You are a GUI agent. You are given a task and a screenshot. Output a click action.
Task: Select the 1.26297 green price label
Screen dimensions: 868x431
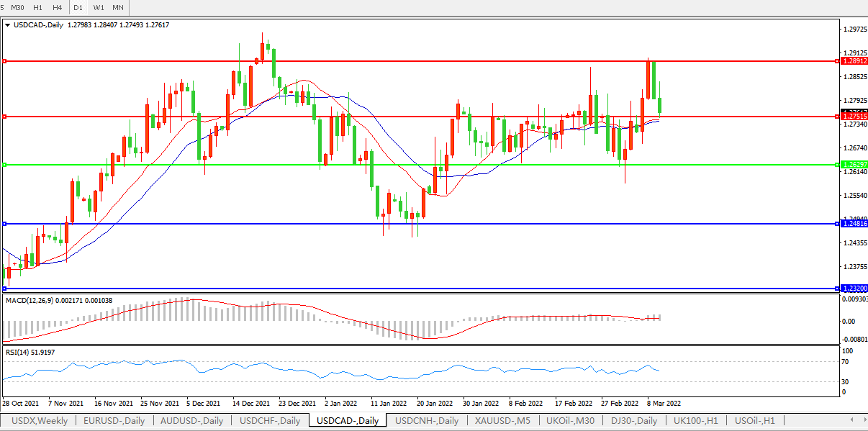[x=854, y=165]
